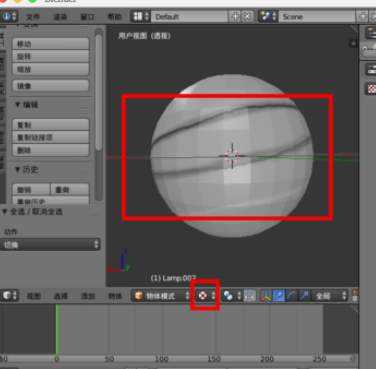
Task: Click the 复制链接项 button
Action: click(51, 137)
